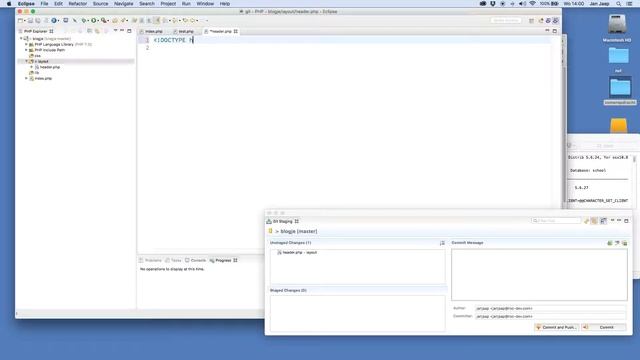Open the Console tab
The height and width of the screenshot is (360, 640).
coord(196,260)
